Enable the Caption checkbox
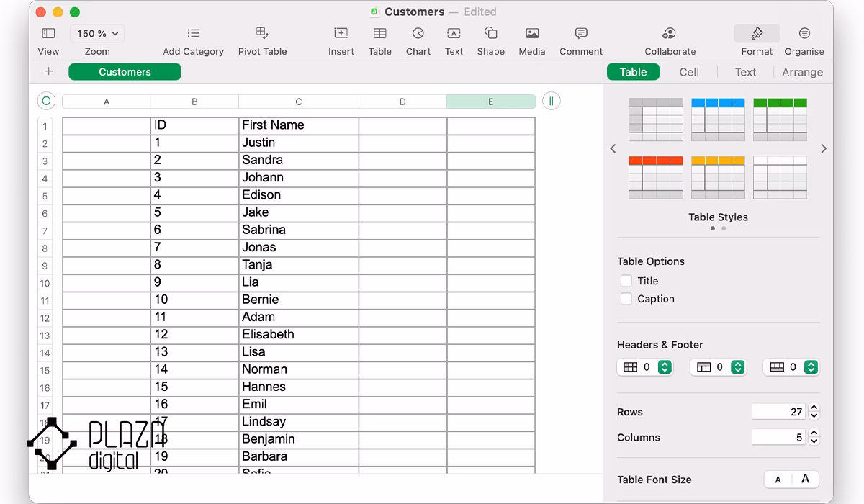This screenshot has height=504, width=864. coord(626,299)
